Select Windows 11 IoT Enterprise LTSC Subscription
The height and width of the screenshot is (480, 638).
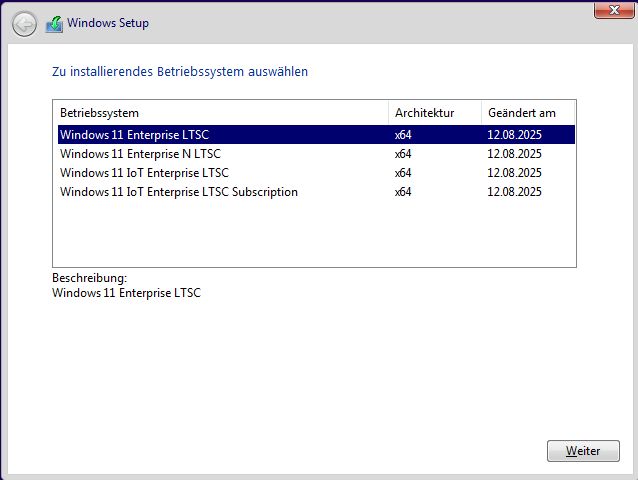point(316,192)
